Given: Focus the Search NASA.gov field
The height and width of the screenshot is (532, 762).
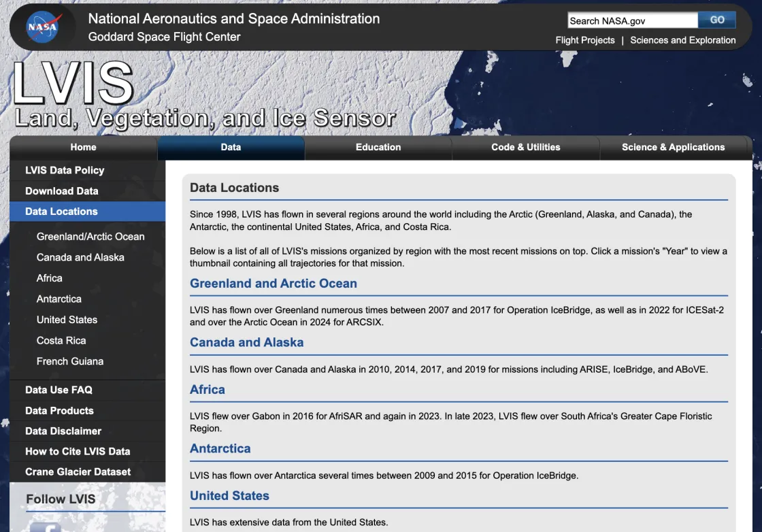Looking at the screenshot, I should tap(632, 20).
